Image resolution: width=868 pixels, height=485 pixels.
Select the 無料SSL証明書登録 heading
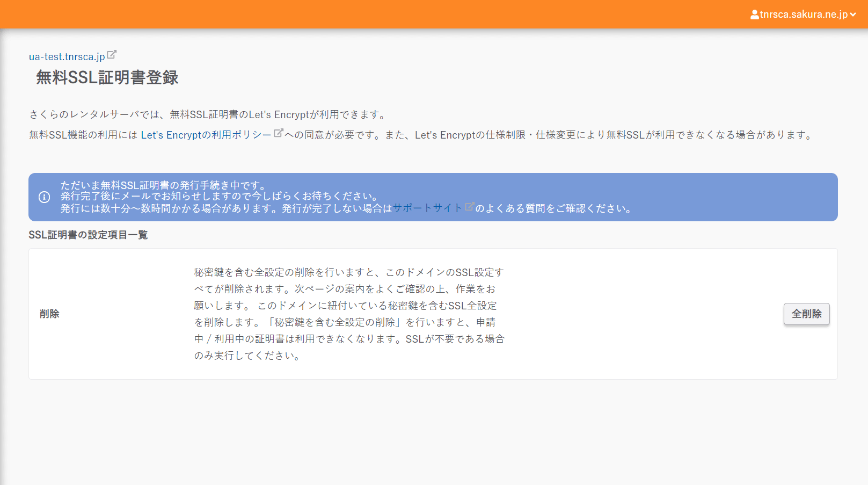(107, 77)
